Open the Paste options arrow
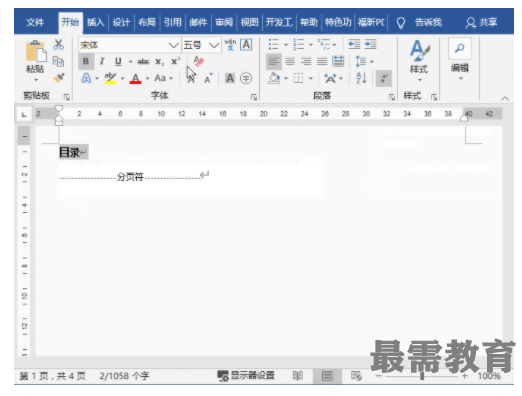Screen dimensions: 522x396 pyautogui.click(x=36, y=80)
